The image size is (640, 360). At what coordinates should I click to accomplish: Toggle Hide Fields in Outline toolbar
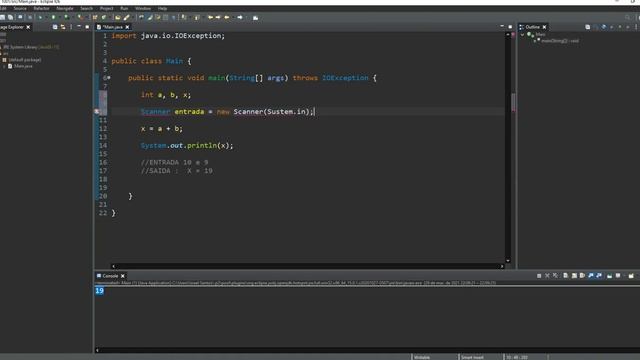click(x=604, y=27)
